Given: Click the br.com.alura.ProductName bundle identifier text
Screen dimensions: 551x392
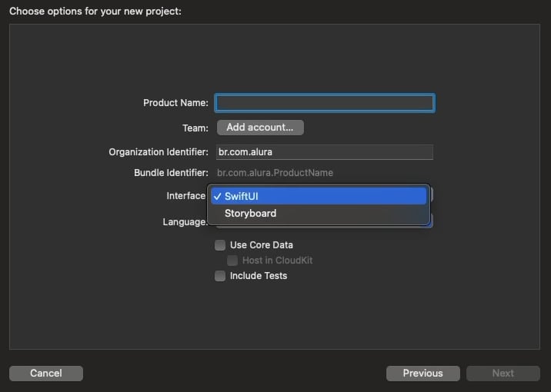Looking at the screenshot, I should 275,173.
